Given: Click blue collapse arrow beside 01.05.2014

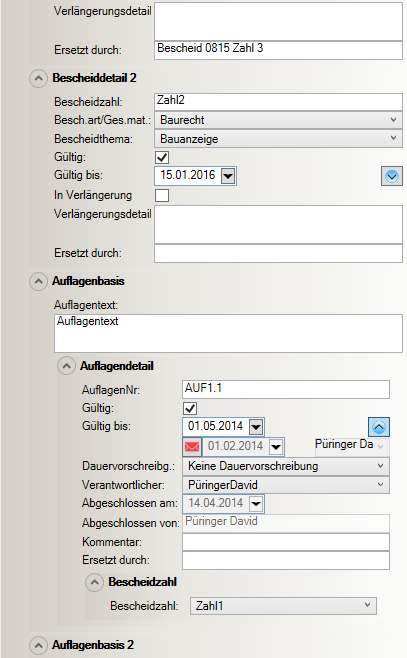Looking at the screenshot, I should click(x=379, y=427).
